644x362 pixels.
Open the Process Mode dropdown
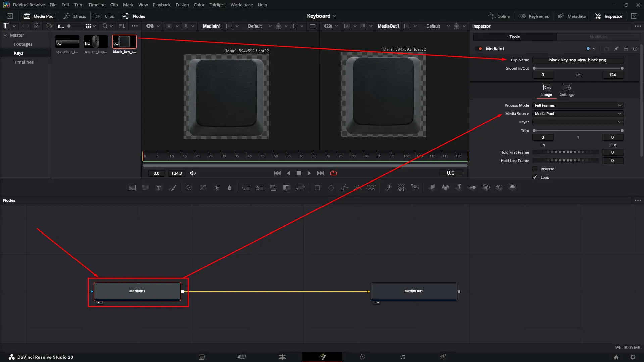[x=578, y=105]
